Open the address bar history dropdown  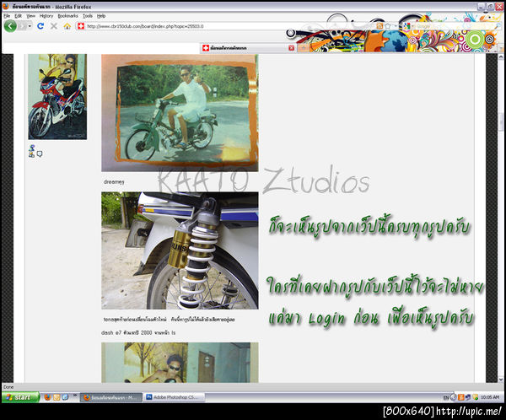tap(396, 26)
